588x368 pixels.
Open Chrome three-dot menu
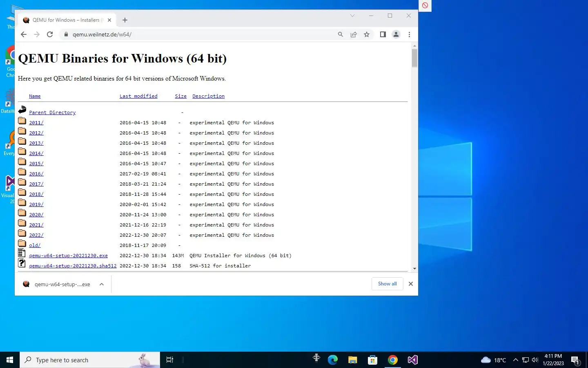409,34
